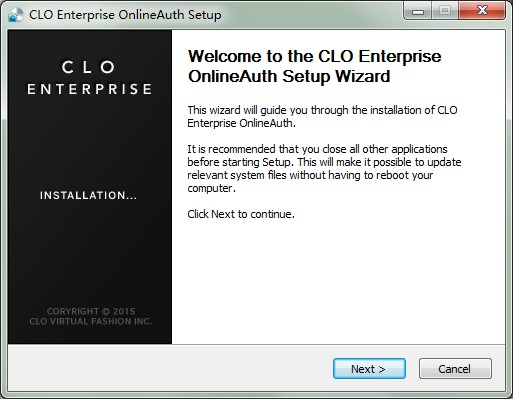Viewport: 513px width, 399px height.
Task: Click the COPYRIGHT © 2015 text
Action: [91, 311]
